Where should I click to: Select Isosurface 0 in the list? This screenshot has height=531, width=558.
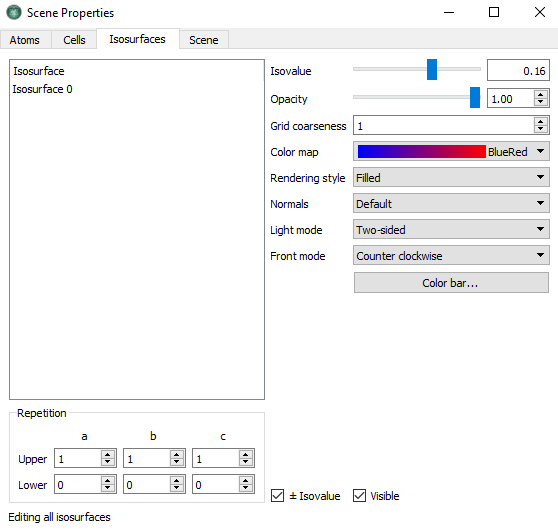[42, 89]
